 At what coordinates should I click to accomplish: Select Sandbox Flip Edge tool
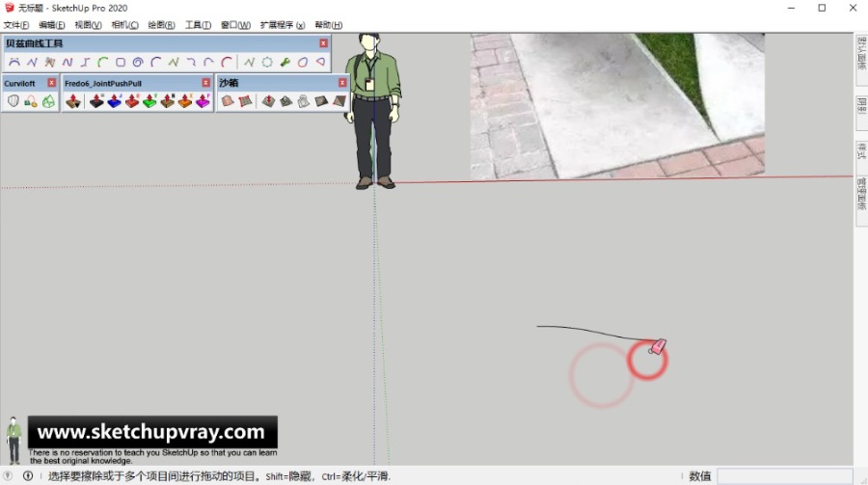(x=339, y=101)
